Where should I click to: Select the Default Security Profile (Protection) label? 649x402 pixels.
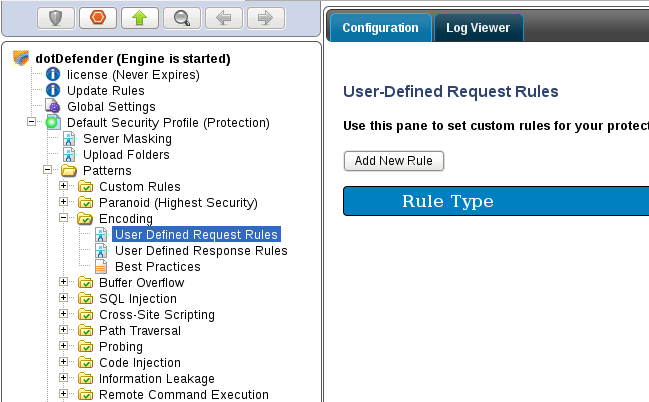(x=168, y=123)
